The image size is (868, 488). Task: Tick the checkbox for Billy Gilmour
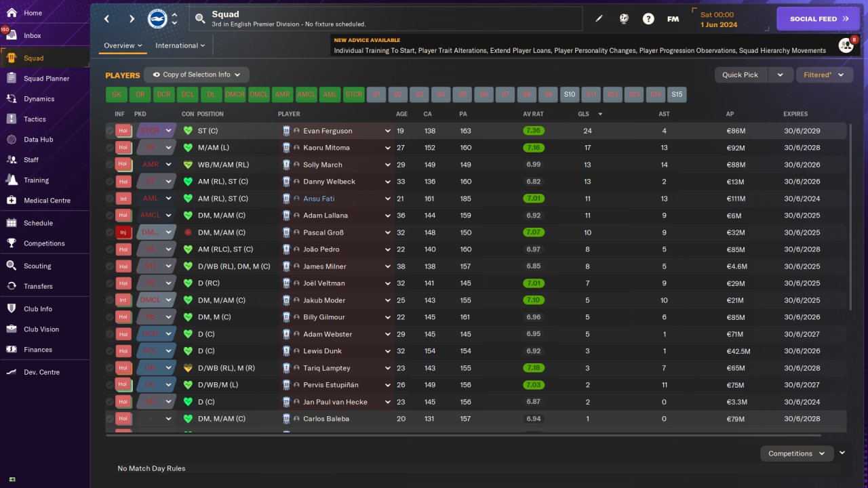click(x=110, y=317)
